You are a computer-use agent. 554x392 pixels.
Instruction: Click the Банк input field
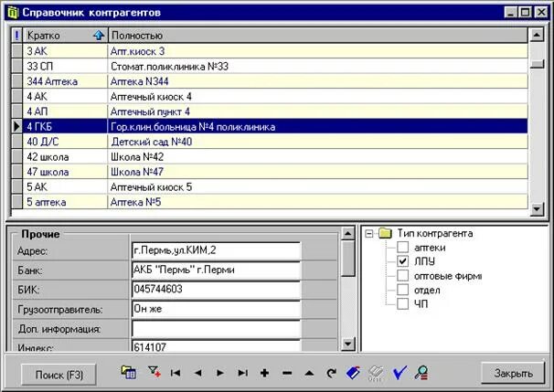(217, 270)
